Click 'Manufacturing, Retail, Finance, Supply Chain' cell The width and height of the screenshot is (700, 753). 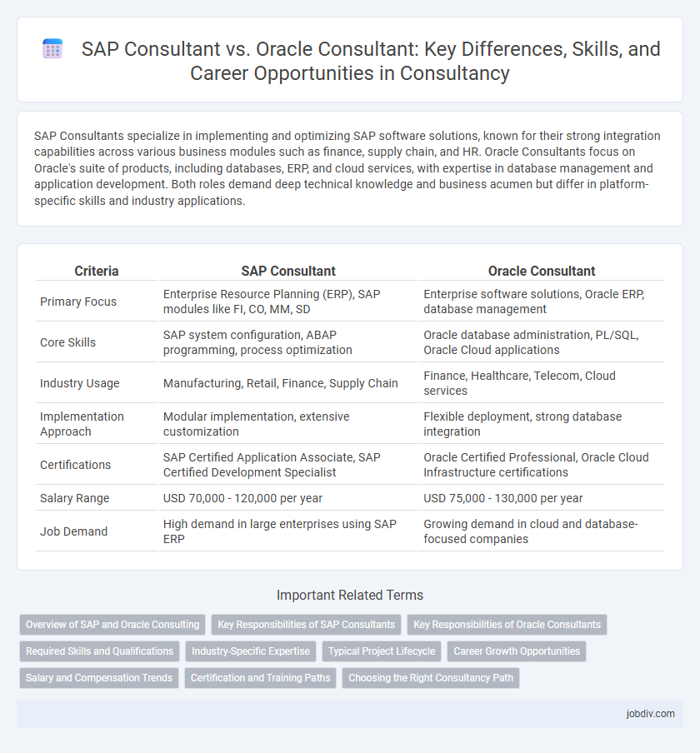click(288, 383)
